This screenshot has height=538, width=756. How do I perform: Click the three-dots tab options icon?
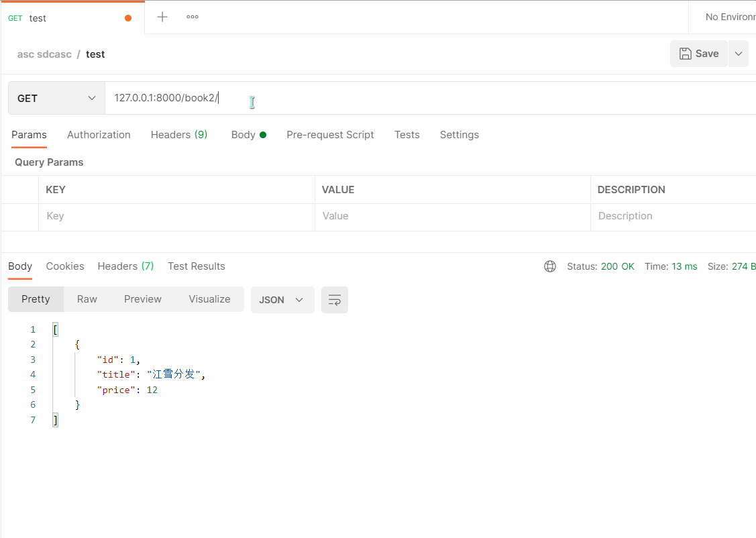point(193,17)
